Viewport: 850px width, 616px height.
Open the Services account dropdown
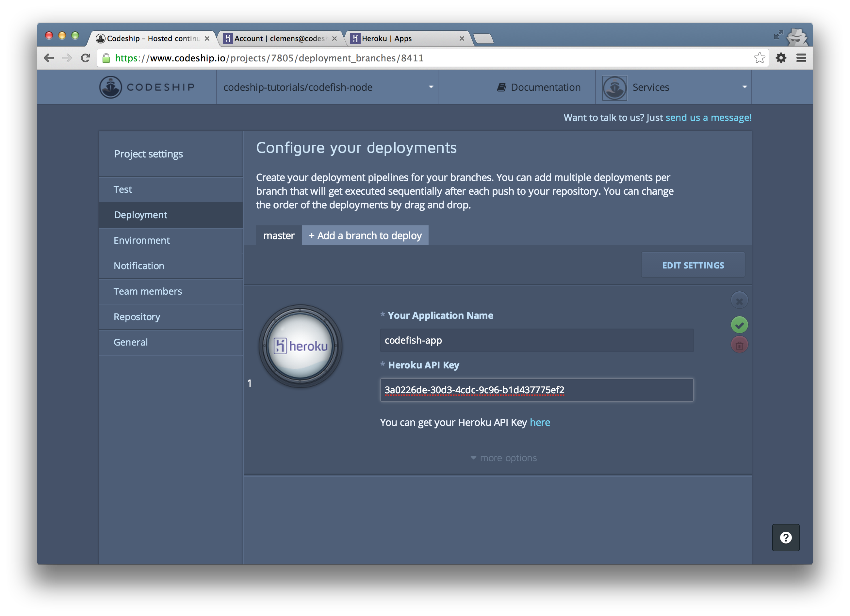(x=744, y=87)
